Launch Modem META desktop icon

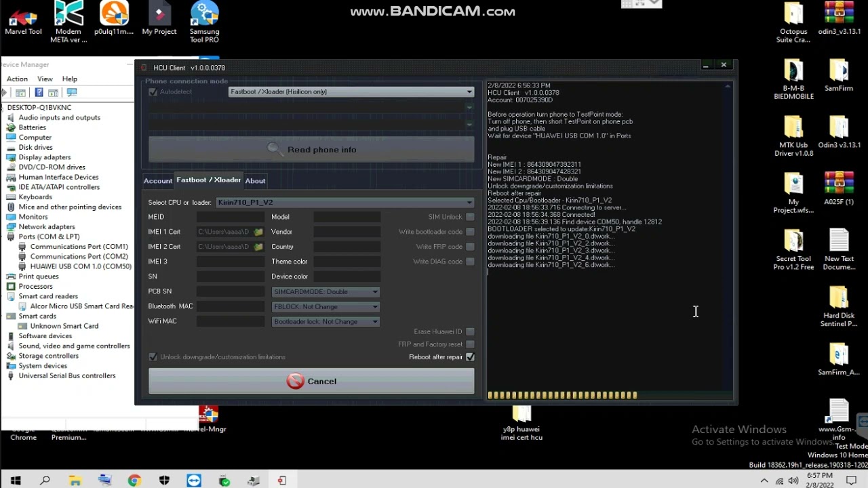point(68,22)
